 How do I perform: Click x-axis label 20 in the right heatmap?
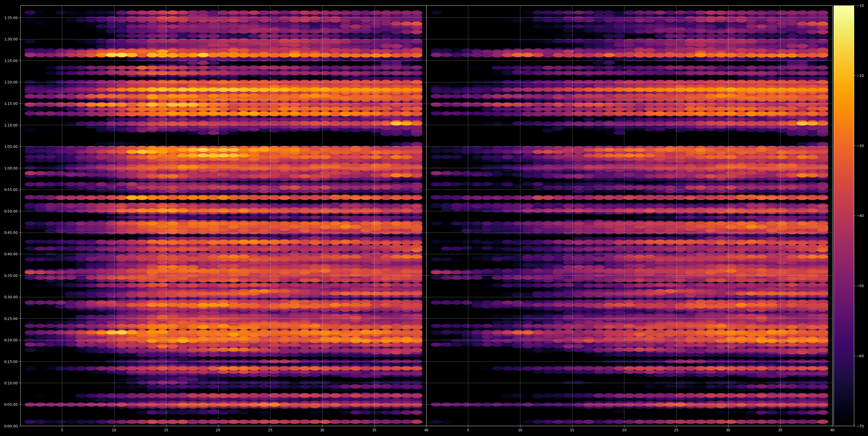(x=624, y=430)
